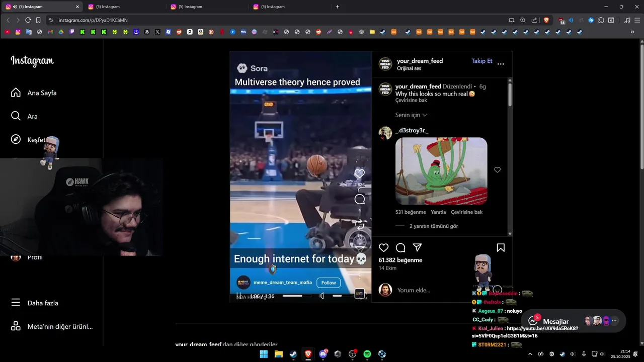Open Ara search in Instagram sidebar
The image size is (644, 362).
point(24,116)
